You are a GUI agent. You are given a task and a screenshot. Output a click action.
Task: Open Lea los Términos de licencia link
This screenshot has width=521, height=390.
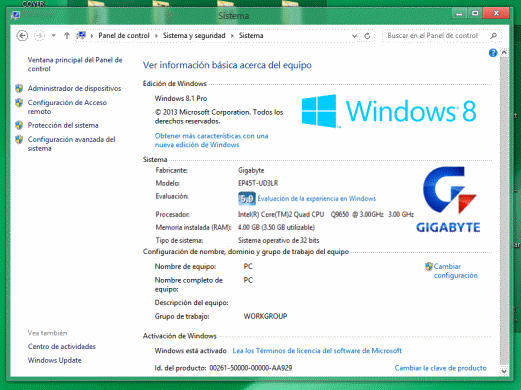pos(317,351)
